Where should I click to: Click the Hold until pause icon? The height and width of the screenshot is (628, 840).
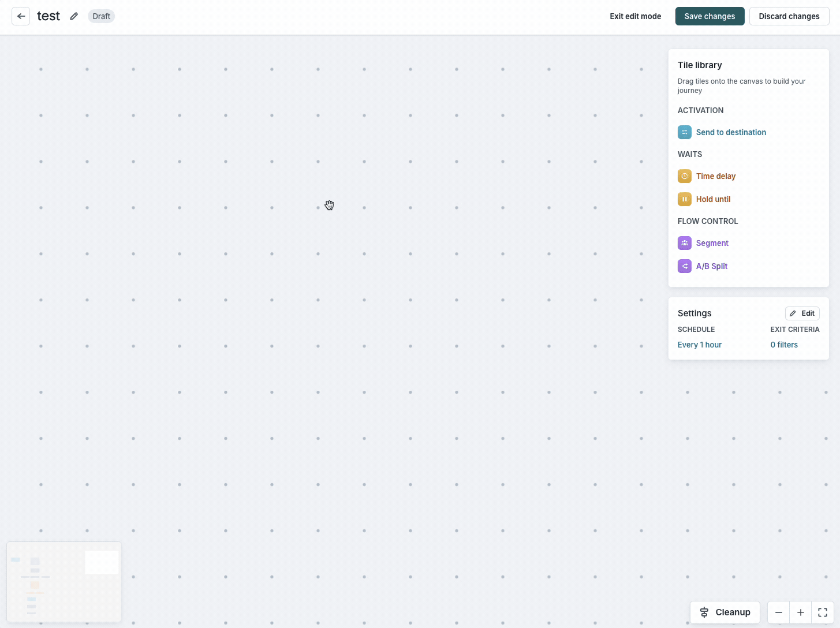pos(685,199)
